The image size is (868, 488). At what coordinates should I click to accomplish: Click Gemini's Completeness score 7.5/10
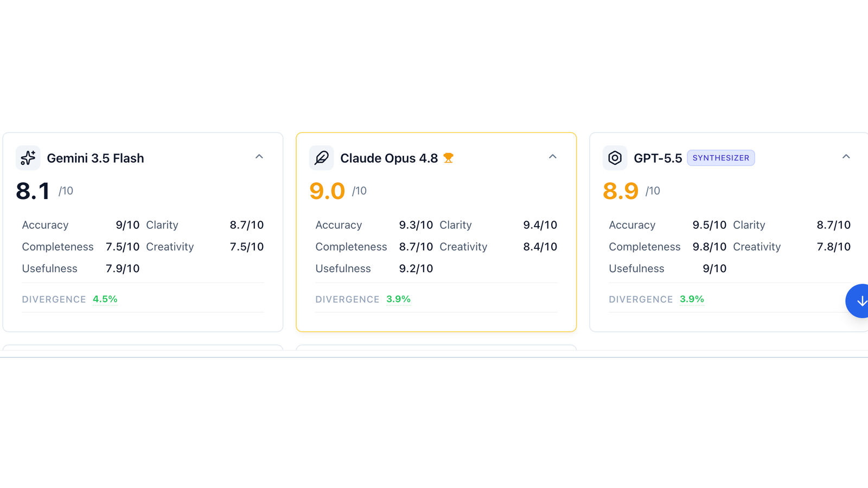(123, 247)
